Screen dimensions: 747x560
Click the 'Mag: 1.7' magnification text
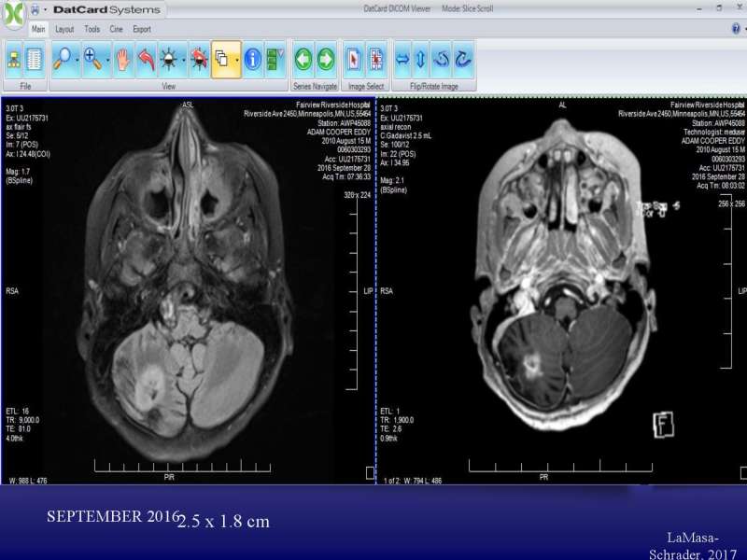18,172
